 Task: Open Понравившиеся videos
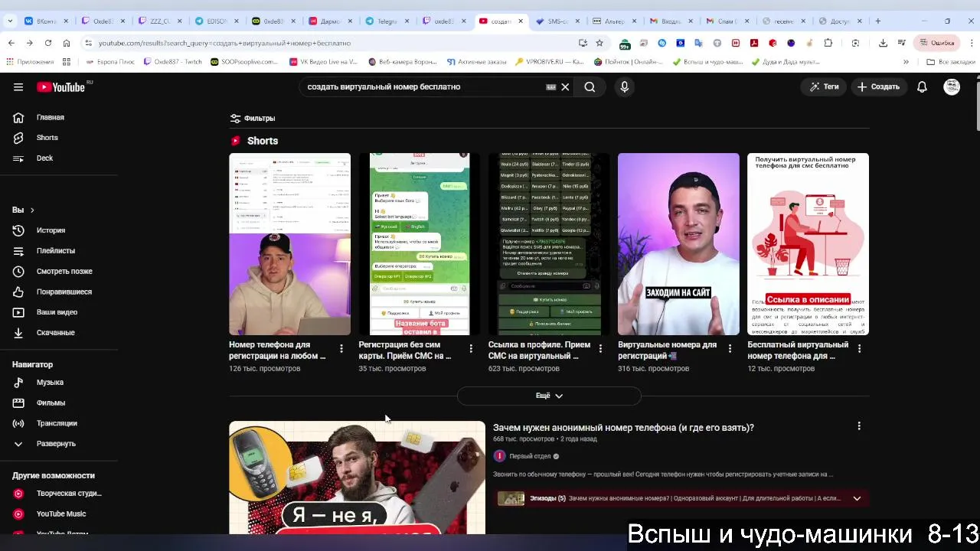coord(59,292)
